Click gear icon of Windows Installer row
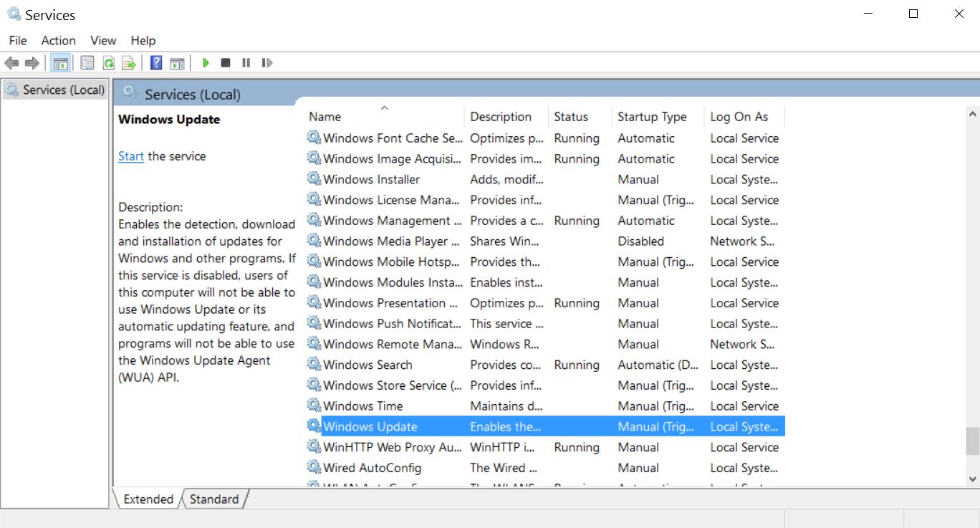The image size is (980, 528). (314, 179)
